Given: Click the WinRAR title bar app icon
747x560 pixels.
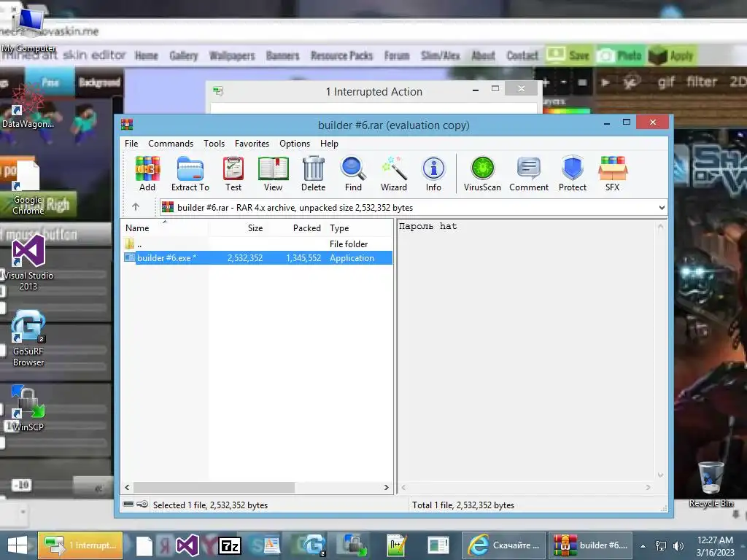Looking at the screenshot, I should (127, 125).
